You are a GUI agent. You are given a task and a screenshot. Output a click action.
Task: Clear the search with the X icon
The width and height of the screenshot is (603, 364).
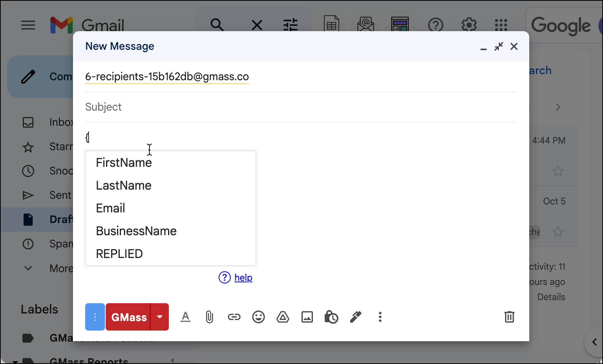(x=257, y=25)
